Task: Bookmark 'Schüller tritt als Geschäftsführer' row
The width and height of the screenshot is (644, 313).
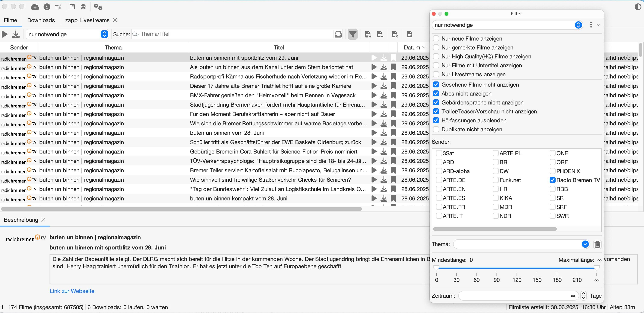Action: pos(393,142)
